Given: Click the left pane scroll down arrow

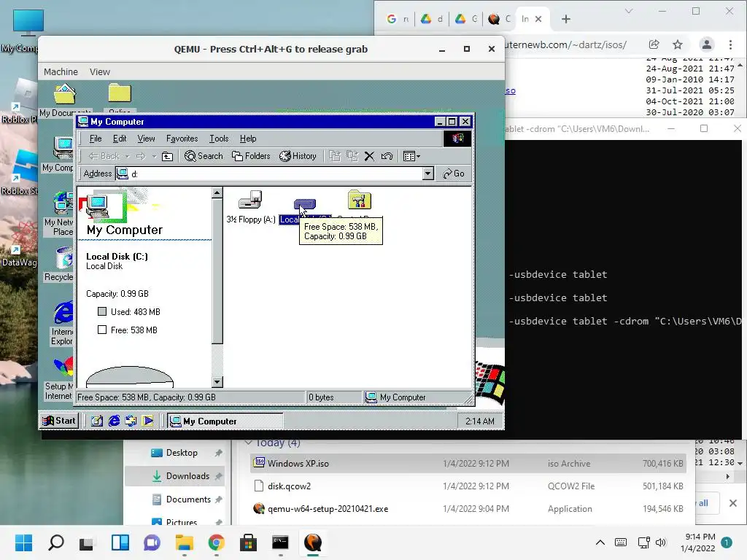Looking at the screenshot, I should [217, 381].
